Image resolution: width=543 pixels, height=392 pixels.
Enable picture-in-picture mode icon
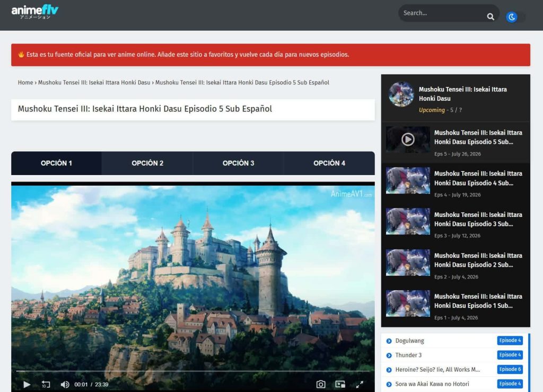pyautogui.click(x=340, y=384)
